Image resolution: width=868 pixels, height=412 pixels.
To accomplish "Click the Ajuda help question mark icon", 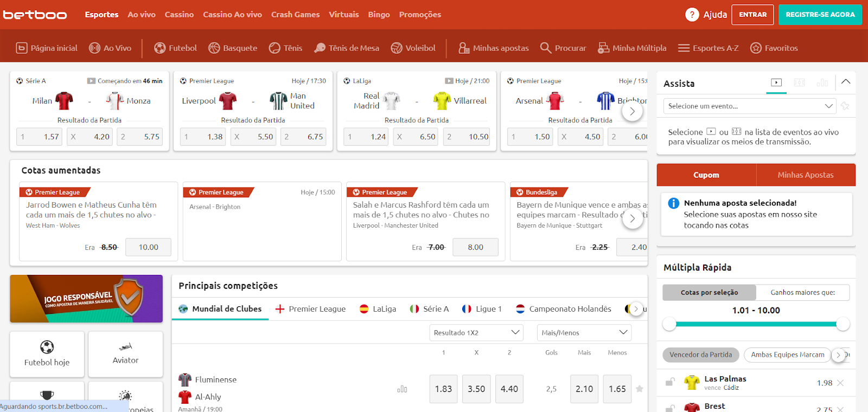I will click(692, 15).
